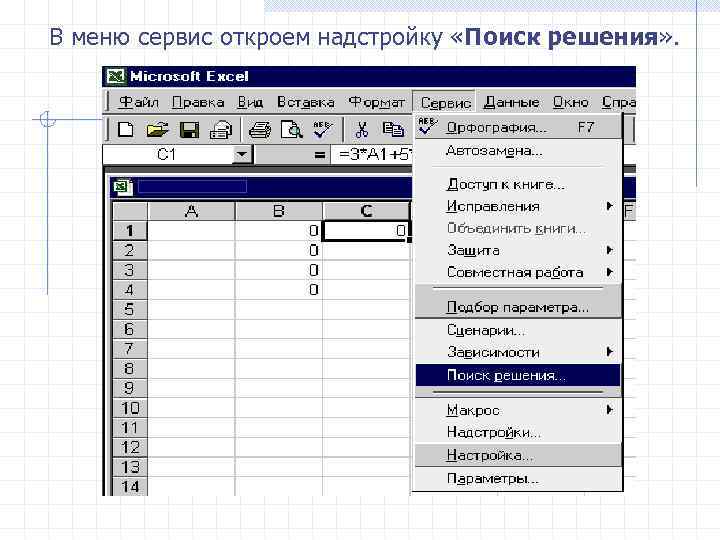Click the Excel icon in the title bar
The width and height of the screenshot is (720, 540).
(115, 76)
